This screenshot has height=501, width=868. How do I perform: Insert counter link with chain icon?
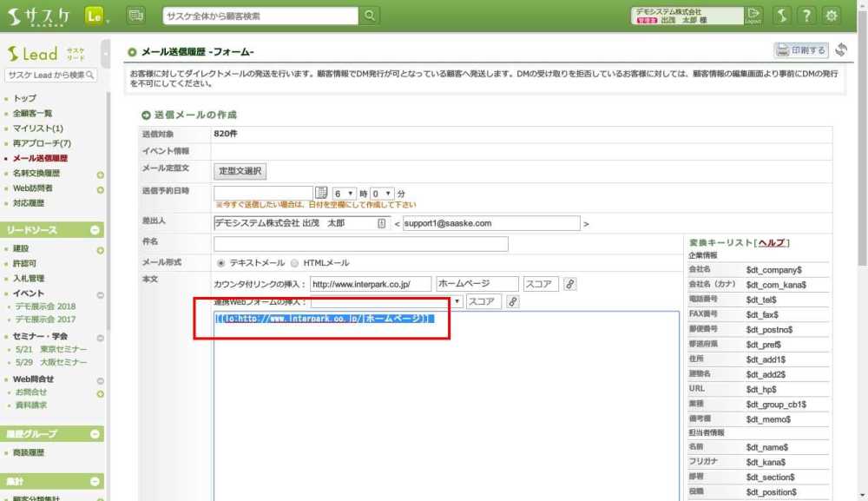point(569,284)
